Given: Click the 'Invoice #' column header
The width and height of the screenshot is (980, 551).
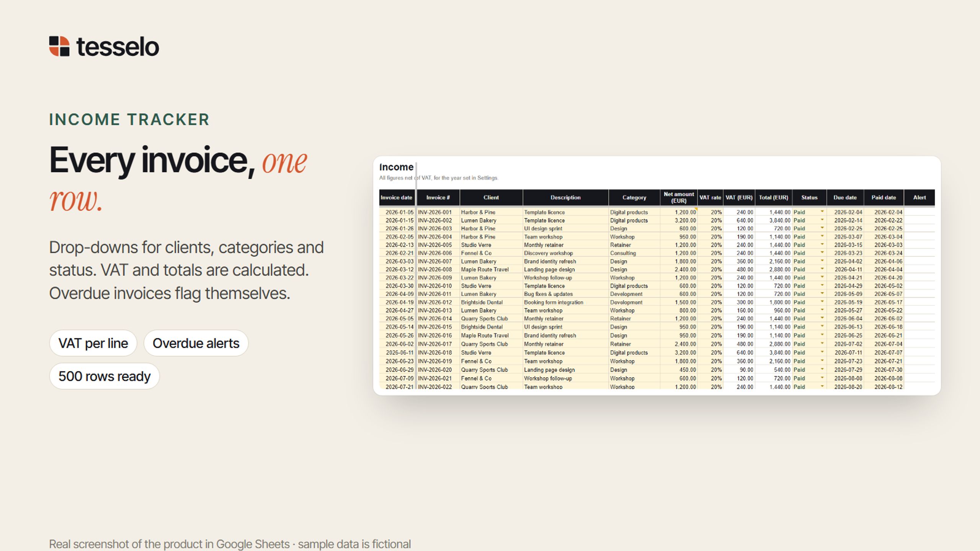Looking at the screenshot, I should 438,197.
